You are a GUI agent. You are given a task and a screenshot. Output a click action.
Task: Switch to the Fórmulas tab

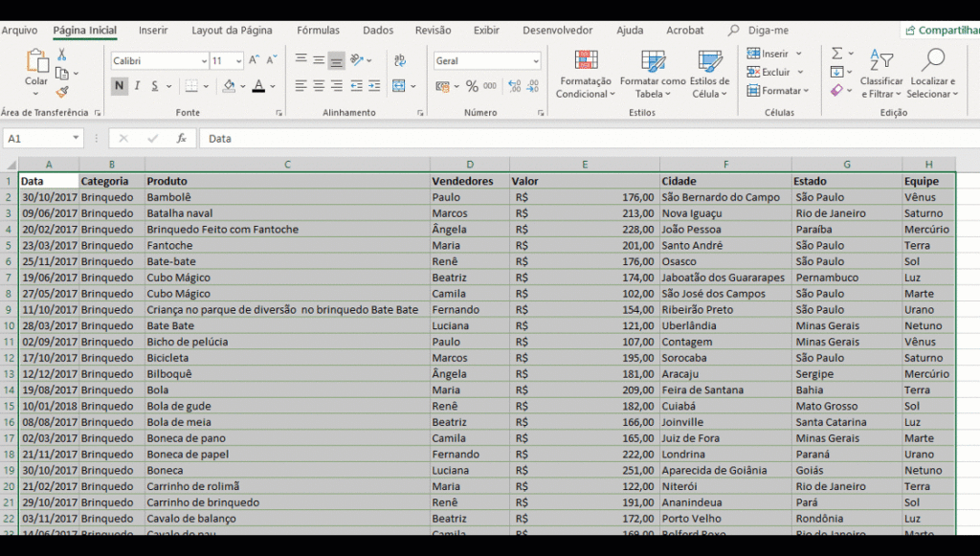pos(318,30)
